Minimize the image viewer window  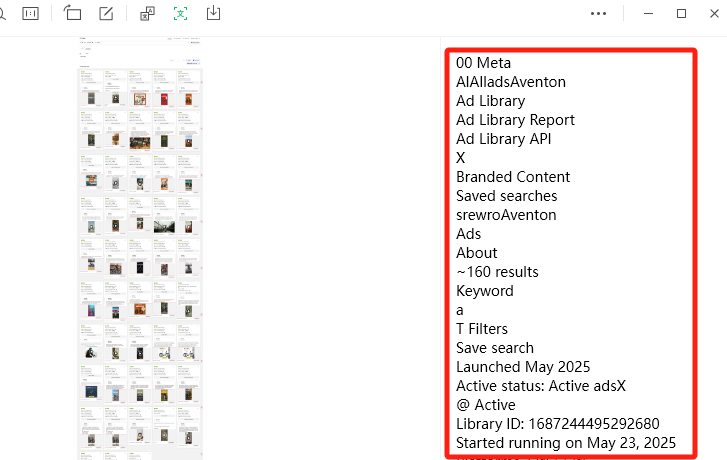tap(649, 13)
